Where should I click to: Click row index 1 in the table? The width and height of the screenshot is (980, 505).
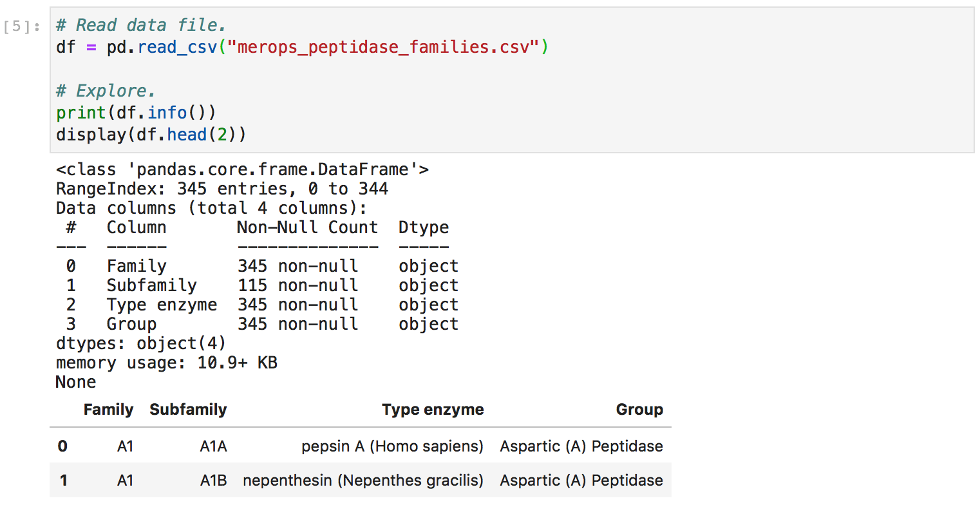[63, 481]
